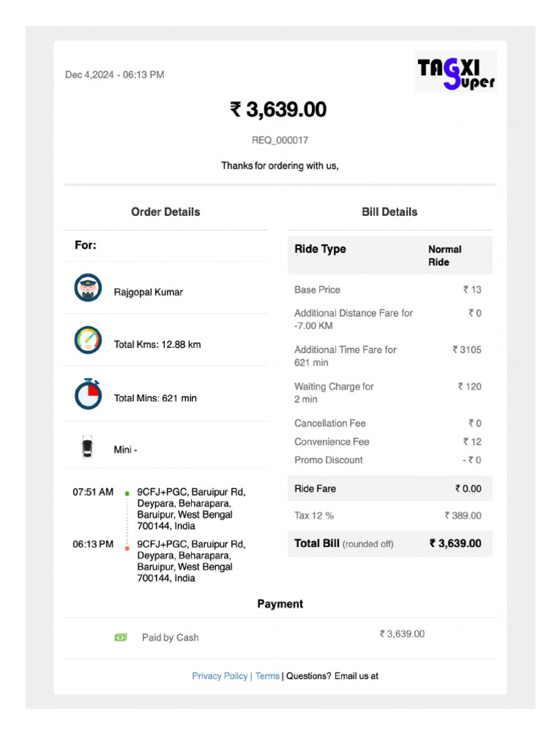Click the Total Bill amount row
560x747 pixels.
click(389, 543)
